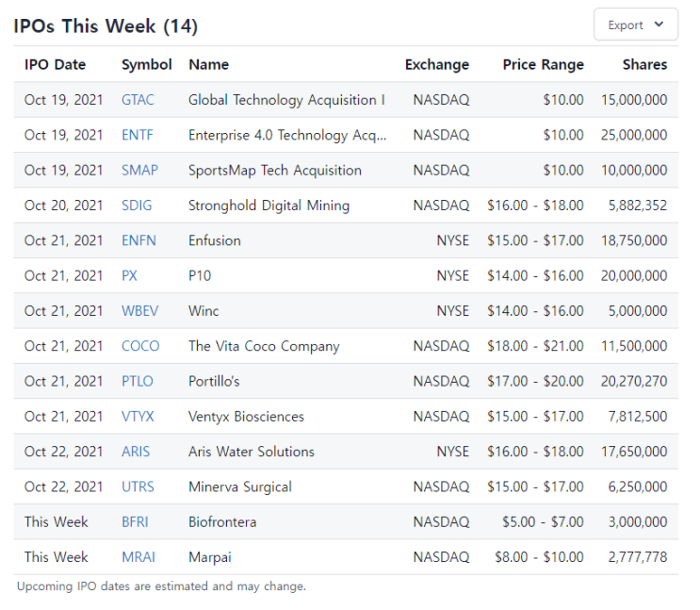
Task: Click the shares value 5,882,352
Action: [x=638, y=206]
